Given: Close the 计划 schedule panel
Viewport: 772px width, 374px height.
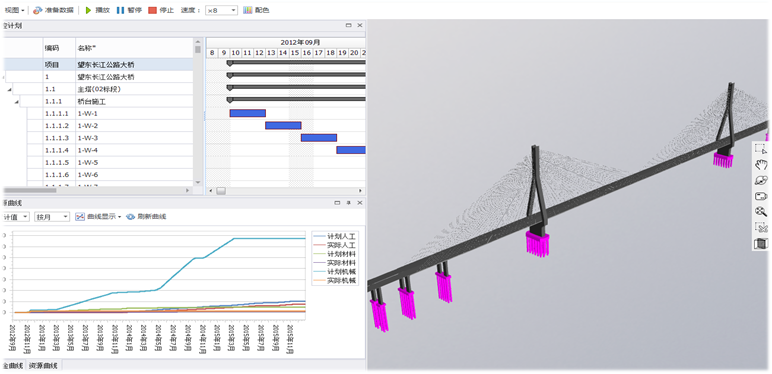Looking at the screenshot, I should [x=360, y=26].
